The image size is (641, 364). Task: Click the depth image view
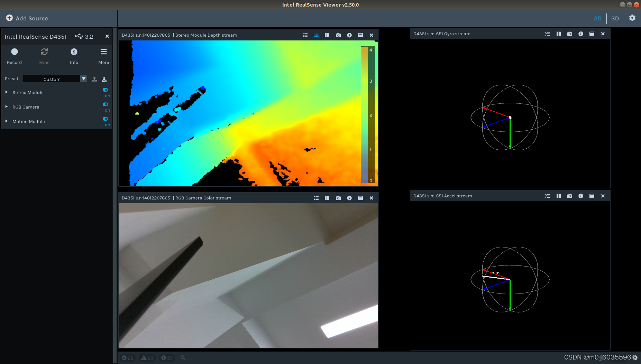pos(248,113)
